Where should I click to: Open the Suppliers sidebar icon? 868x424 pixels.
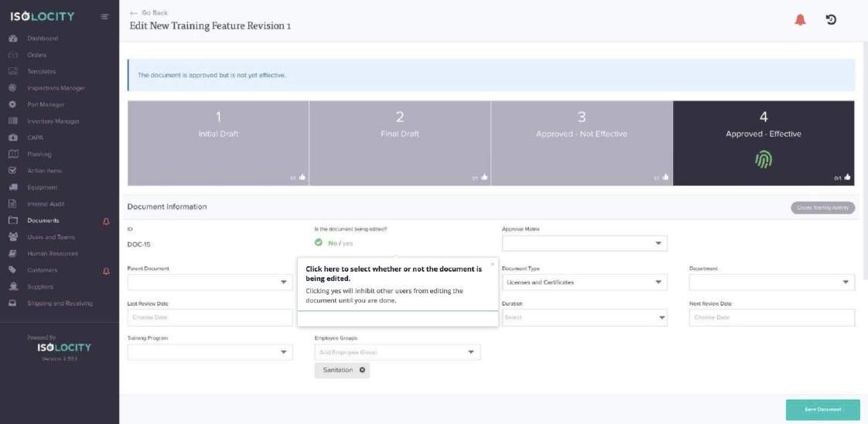13,287
